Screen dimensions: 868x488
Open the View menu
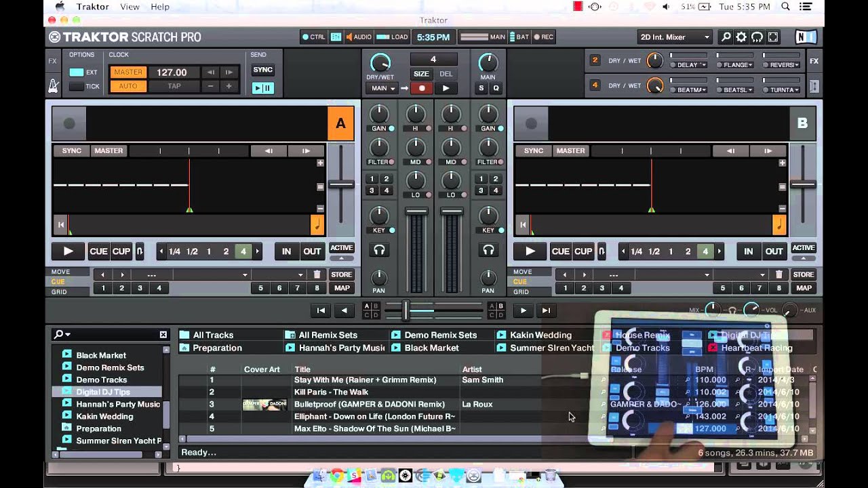pos(130,7)
